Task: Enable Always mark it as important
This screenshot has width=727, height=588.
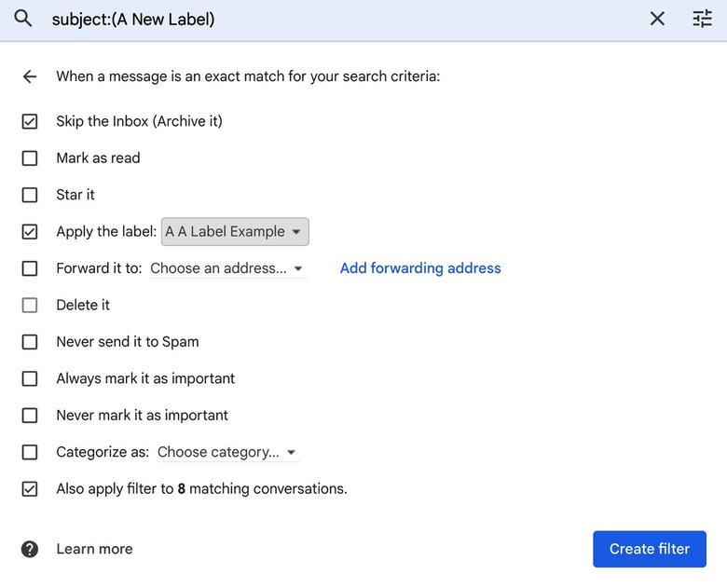Action: coord(30,378)
